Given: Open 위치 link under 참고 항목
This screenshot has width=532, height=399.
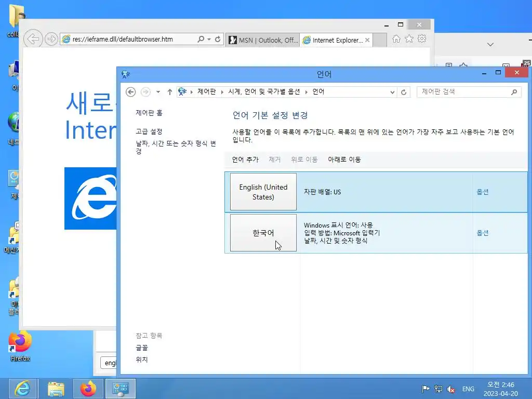Looking at the screenshot, I should click(142, 360).
